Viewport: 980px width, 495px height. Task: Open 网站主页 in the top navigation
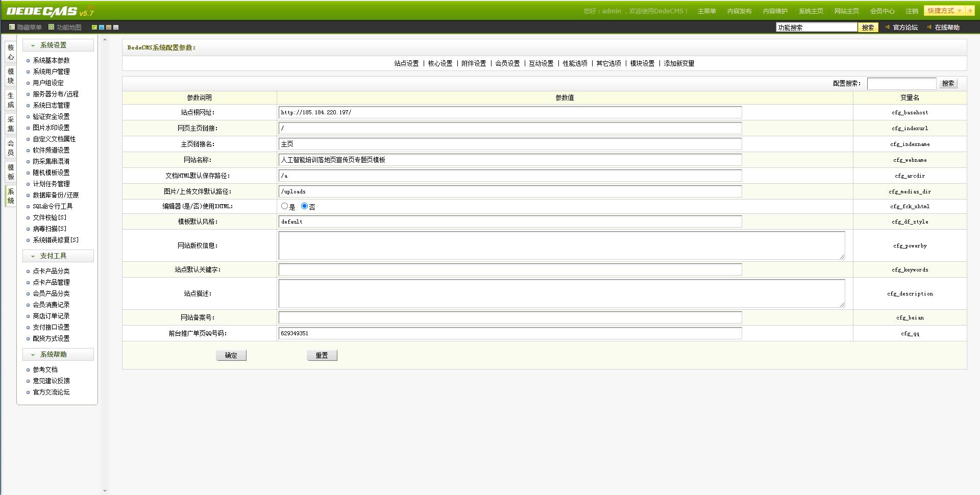(847, 11)
